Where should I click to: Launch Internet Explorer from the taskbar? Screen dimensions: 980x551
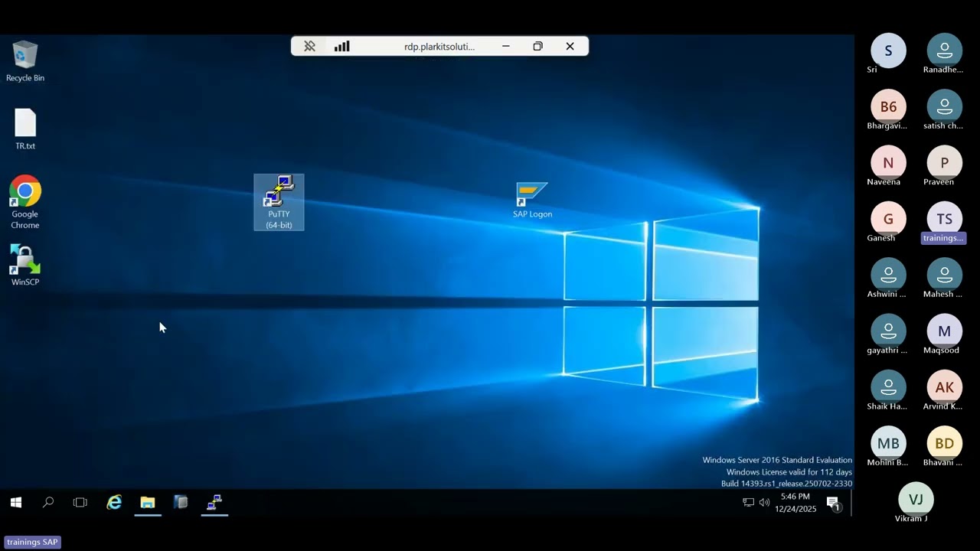(x=114, y=503)
